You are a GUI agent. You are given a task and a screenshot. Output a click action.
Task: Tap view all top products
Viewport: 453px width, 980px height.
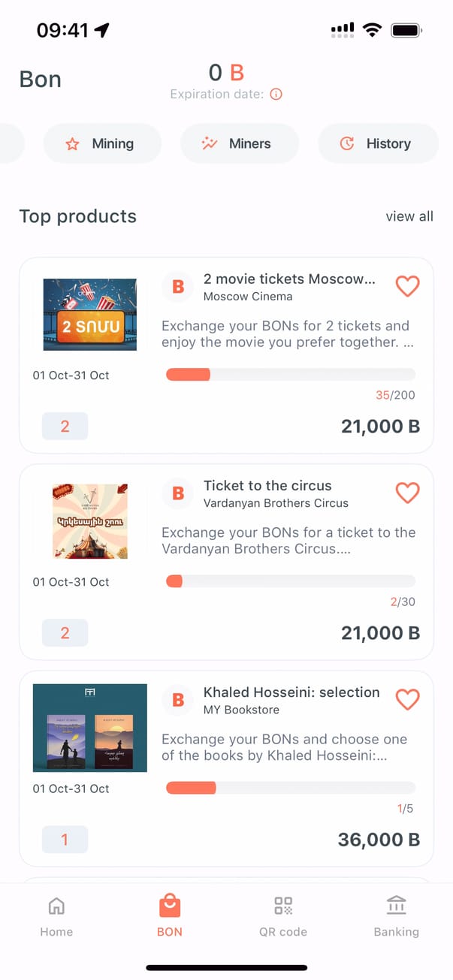point(409,216)
